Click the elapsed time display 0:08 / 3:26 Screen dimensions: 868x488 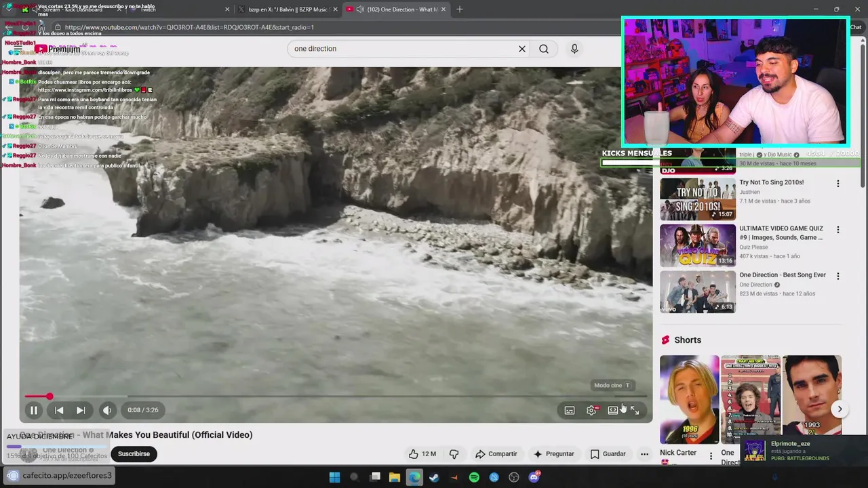143,410
